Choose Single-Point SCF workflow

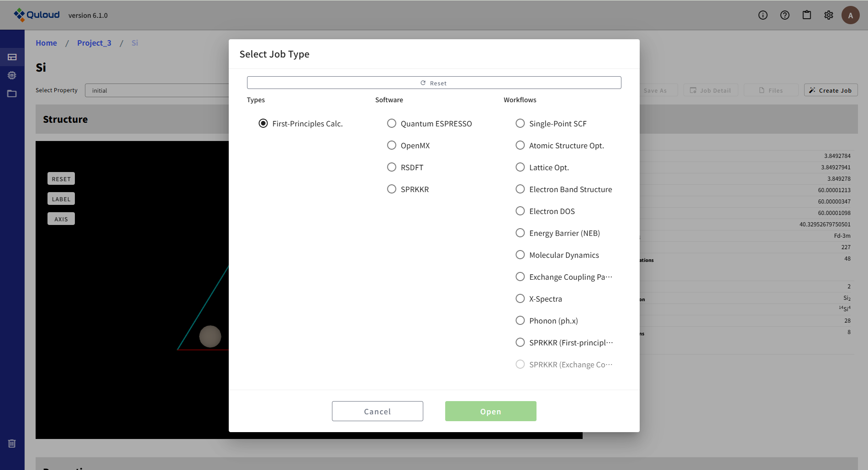click(520, 124)
